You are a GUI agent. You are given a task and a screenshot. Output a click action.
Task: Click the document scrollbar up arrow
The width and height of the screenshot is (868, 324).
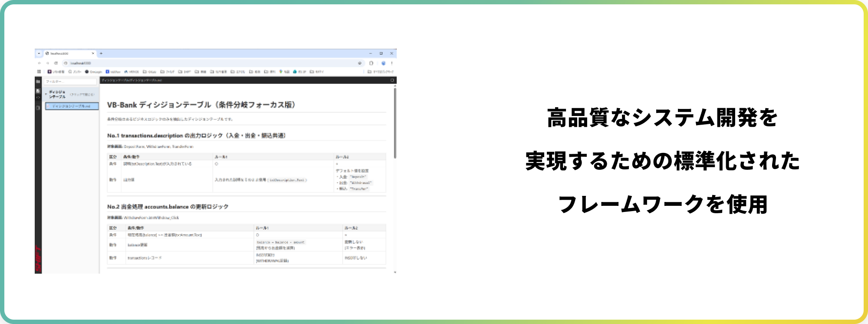point(395,86)
